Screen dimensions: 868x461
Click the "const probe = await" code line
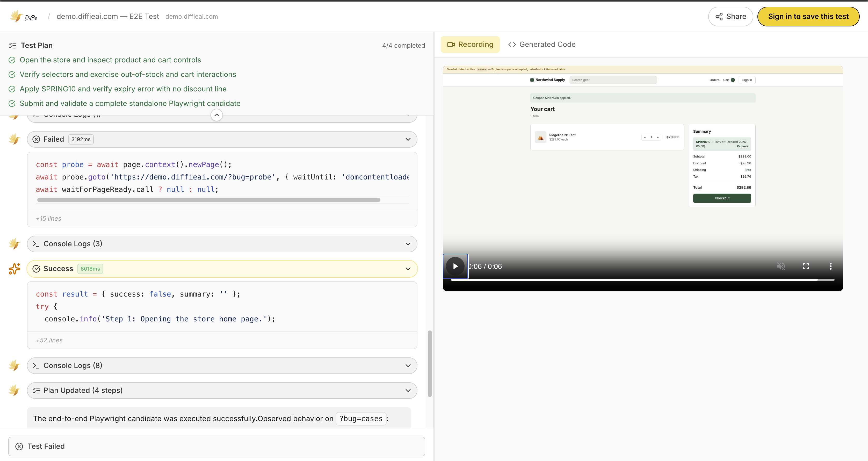click(133, 164)
